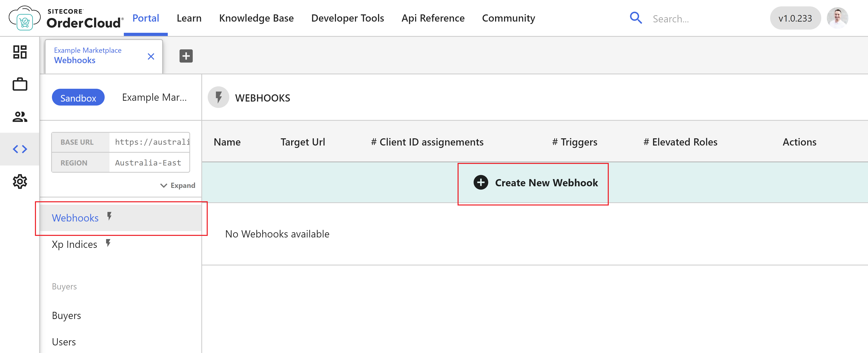Click the plus icon in Create New Webhook
Viewport: 868px width, 353px height.
click(x=481, y=182)
